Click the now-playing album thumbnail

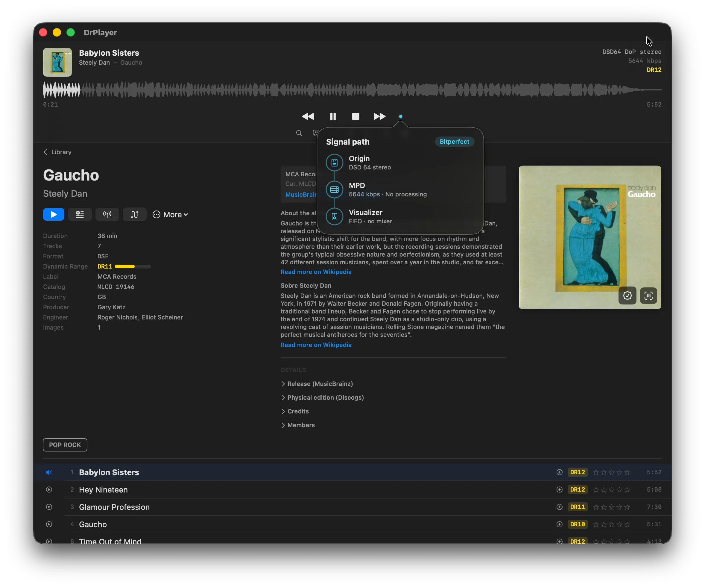point(57,62)
